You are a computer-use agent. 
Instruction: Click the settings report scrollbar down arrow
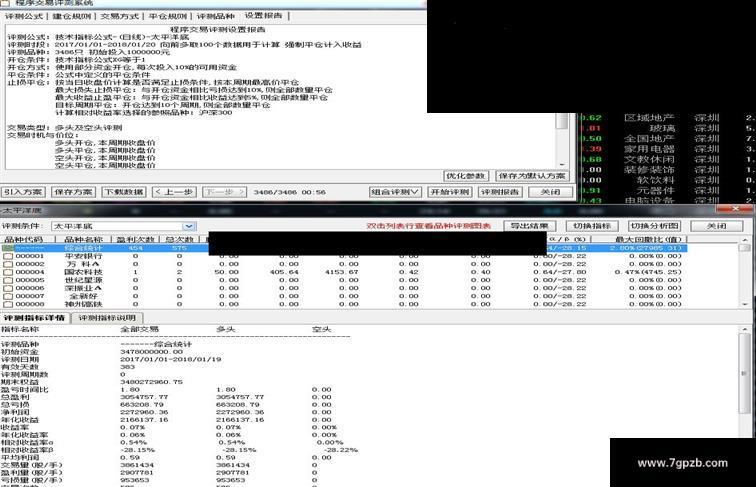coord(562,165)
